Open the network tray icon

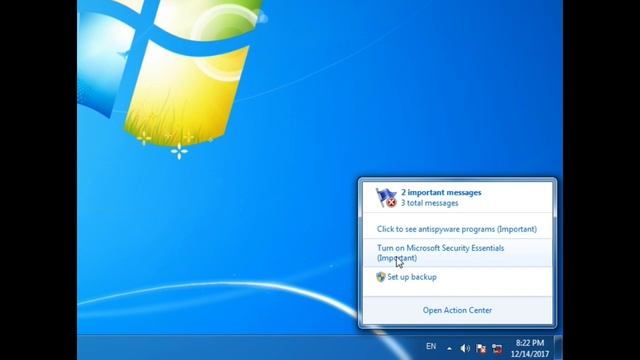point(497,348)
